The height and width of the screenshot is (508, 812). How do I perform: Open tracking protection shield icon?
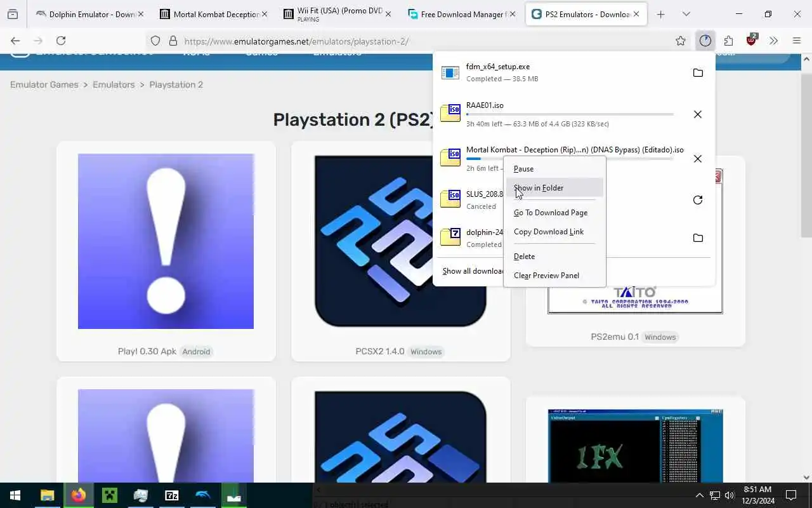tap(155, 41)
